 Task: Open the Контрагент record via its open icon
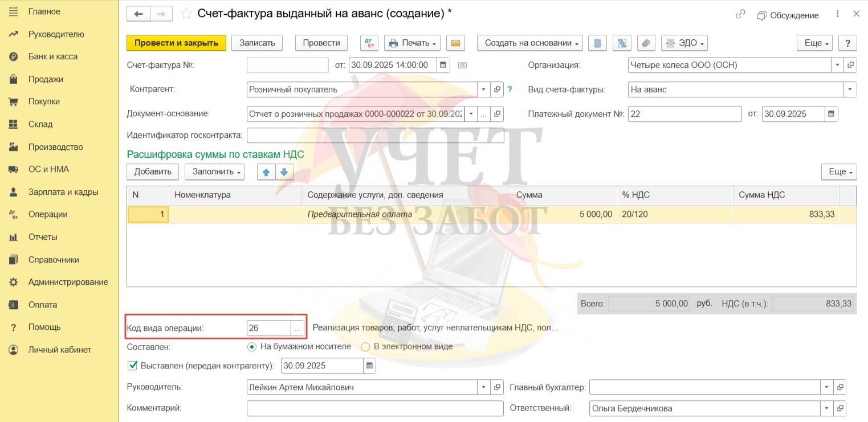[x=497, y=89]
